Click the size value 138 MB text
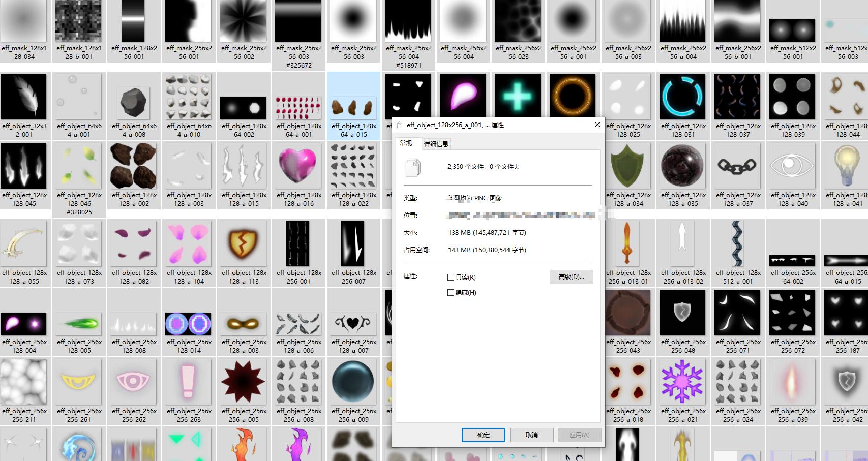The image size is (868, 461). coord(487,232)
